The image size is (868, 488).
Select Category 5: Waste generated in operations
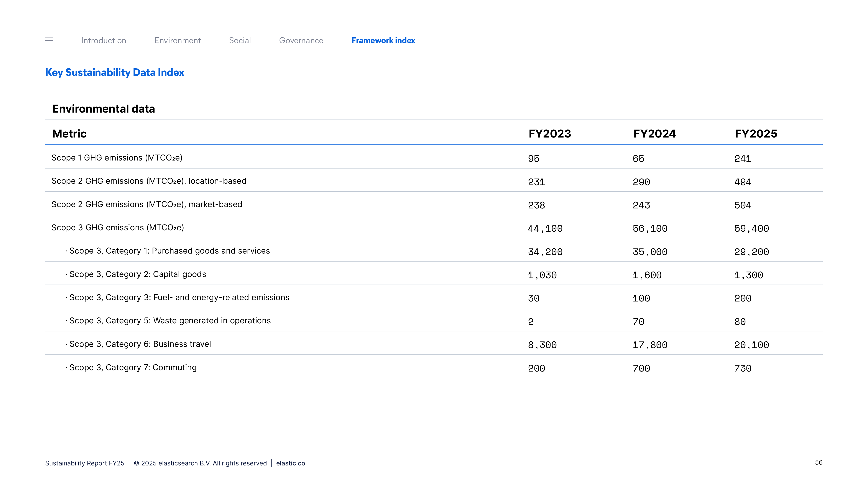[x=170, y=321]
